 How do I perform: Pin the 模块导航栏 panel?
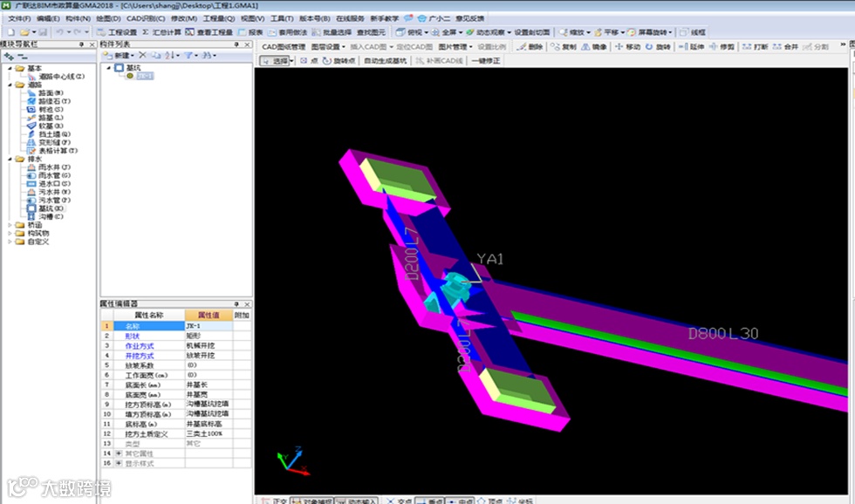click(x=81, y=44)
